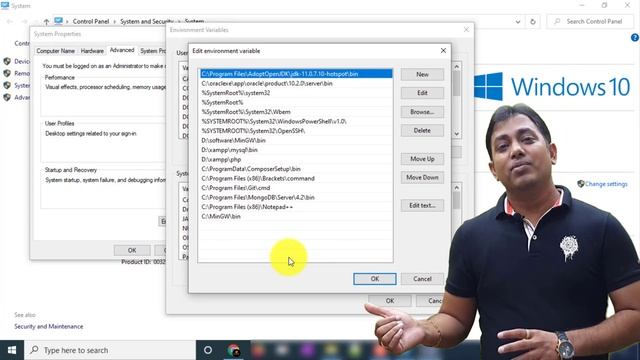Open Chrome from the taskbar
Image resolution: width=640 pixels, height=360 pixels.
[x=233, y=351]
